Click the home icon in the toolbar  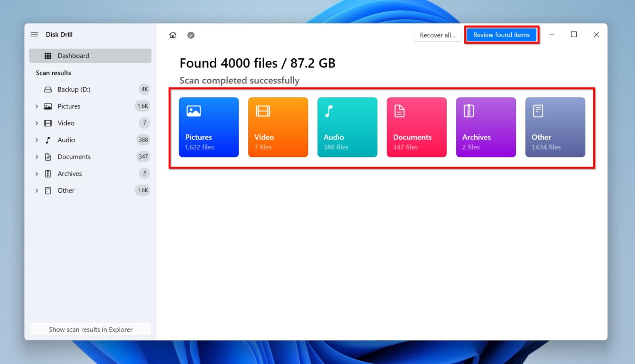(173, 35)
